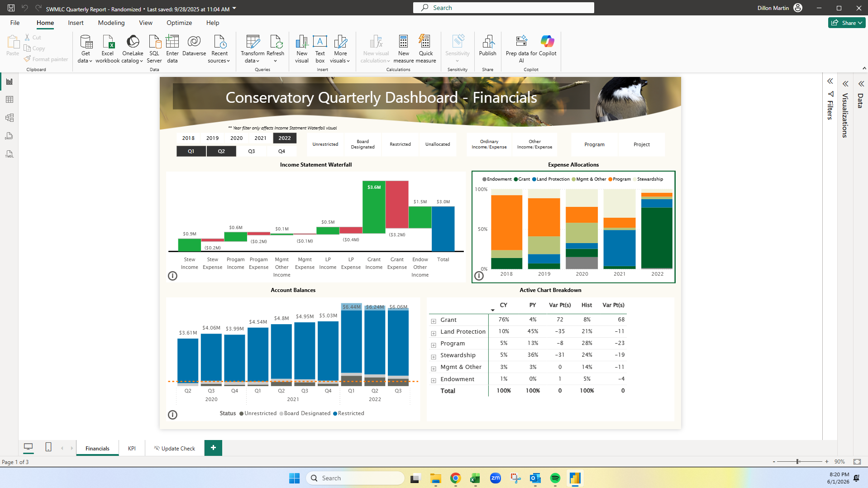Open More visuals dropdown
The width and height of the screenshot is (868, 488).
(340, 49)
